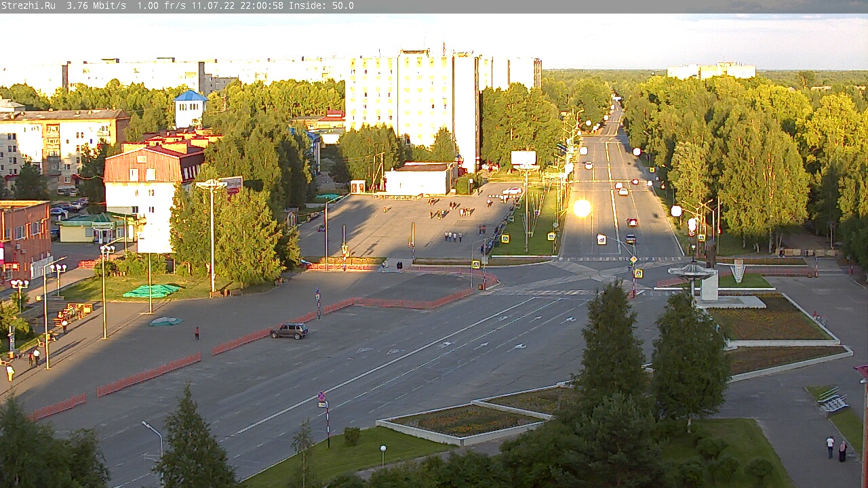
Task: Select the Inside: 50.0 temperature readout
Action: coord(321,5)
